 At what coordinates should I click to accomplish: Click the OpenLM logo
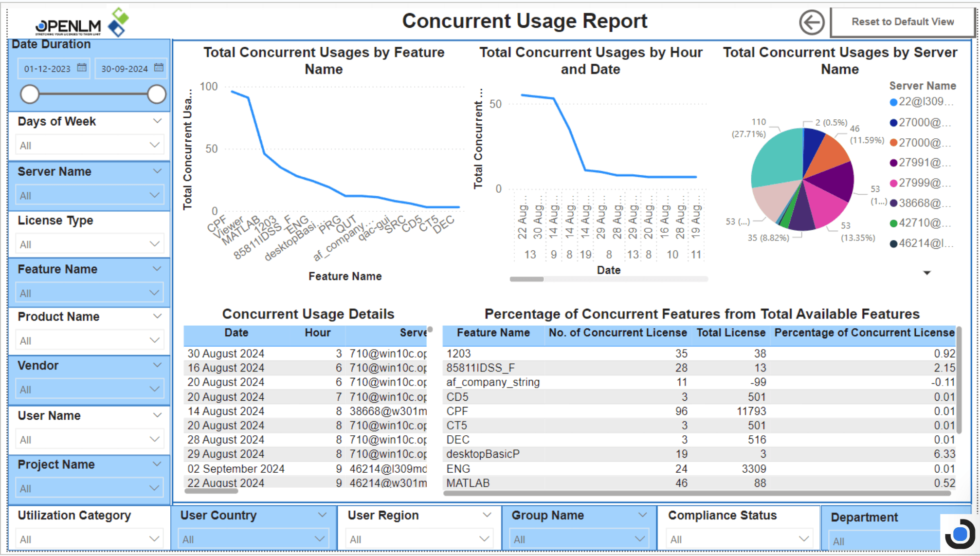pos(82,23)
